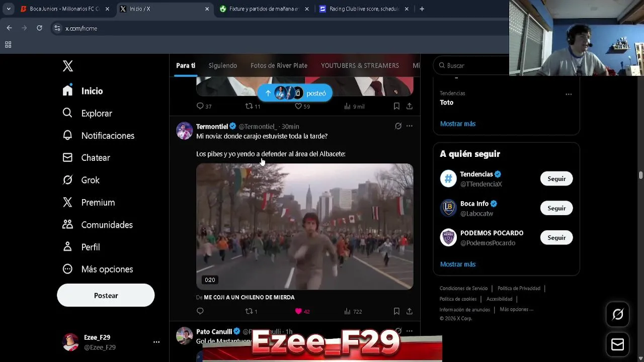The width and height of the screenshot is (644, 362).
Task: Open Comunidades section
Action: [x=97, y=225]
